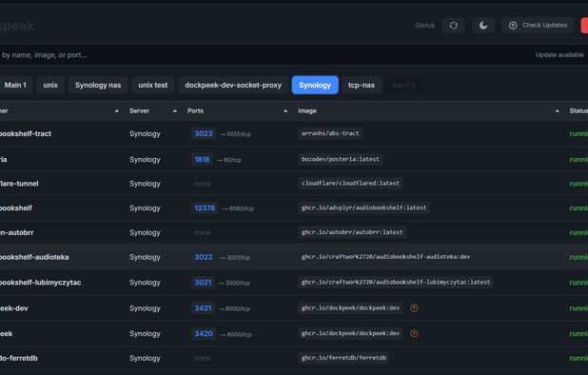The image size is (588, 375).
Task: Click container name ending bookshelf-audioteka
Action: pos(34,257)
